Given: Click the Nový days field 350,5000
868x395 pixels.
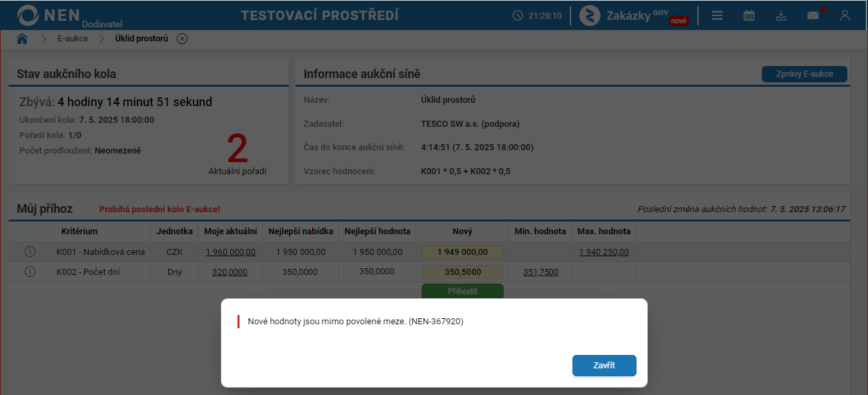Looking at the screenshot, I should pos(462,272).
